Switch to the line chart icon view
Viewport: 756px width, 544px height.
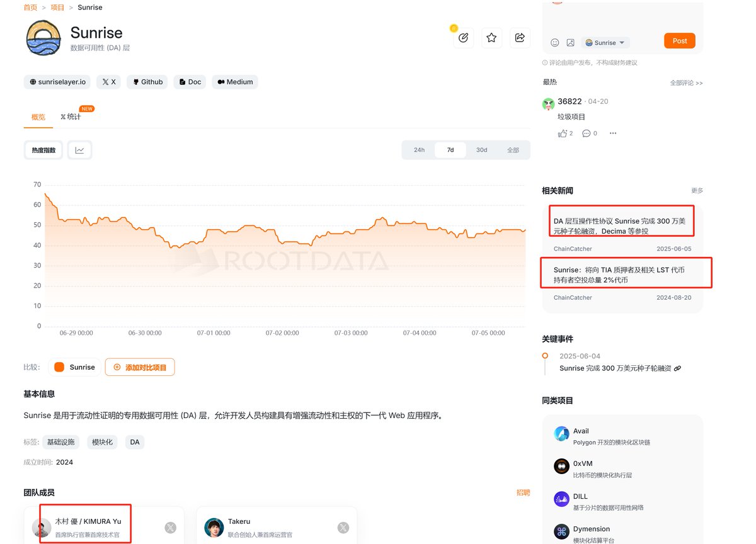click(x=79, y=150)
